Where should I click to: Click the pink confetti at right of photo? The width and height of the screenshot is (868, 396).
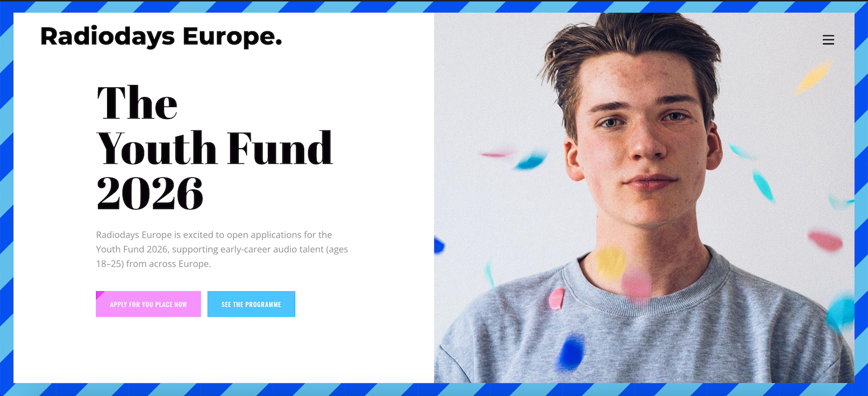tap(825, 241)
